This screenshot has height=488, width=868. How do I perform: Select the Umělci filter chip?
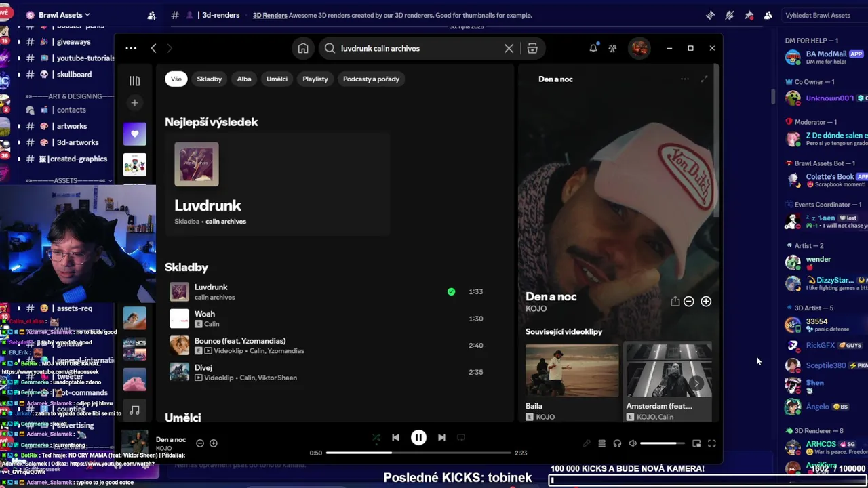277,79
